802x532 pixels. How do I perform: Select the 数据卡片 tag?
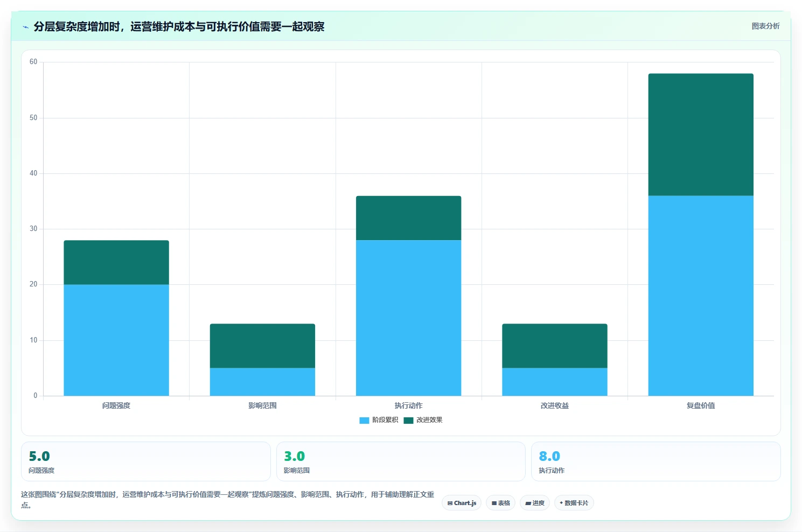pyautogui.click(x=574, y=503)
